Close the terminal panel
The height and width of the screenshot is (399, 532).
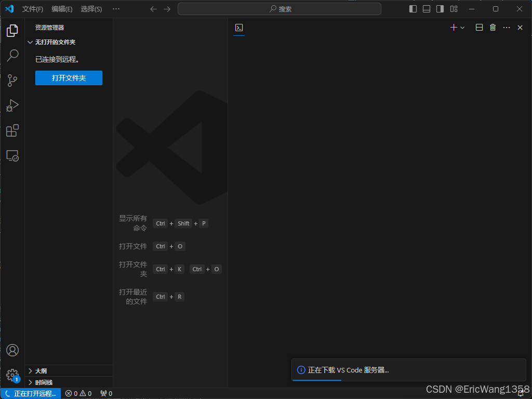pos(520,28)
